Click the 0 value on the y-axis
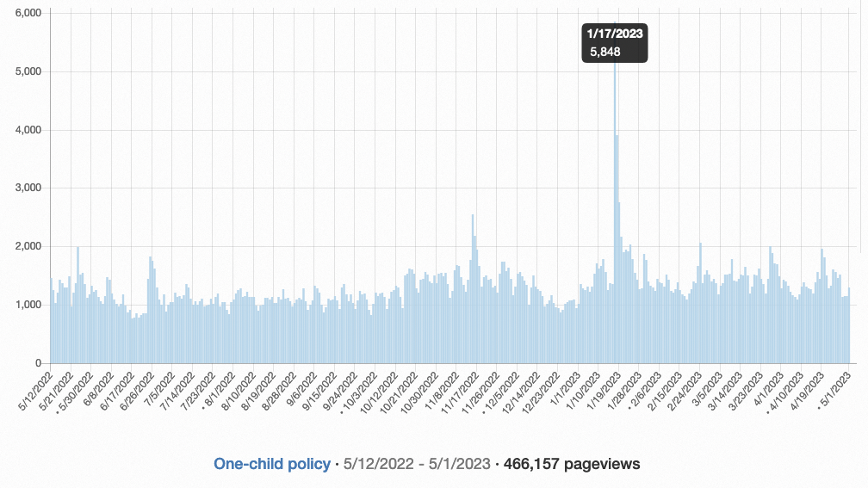The height and width of the screenshot is (488, 868). point(39,363)
